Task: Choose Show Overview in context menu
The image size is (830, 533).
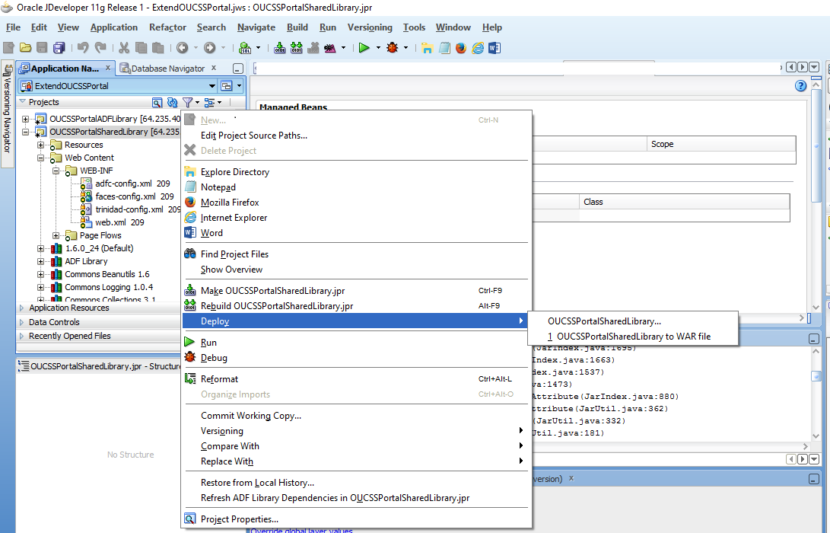Action: pos(231,269)
